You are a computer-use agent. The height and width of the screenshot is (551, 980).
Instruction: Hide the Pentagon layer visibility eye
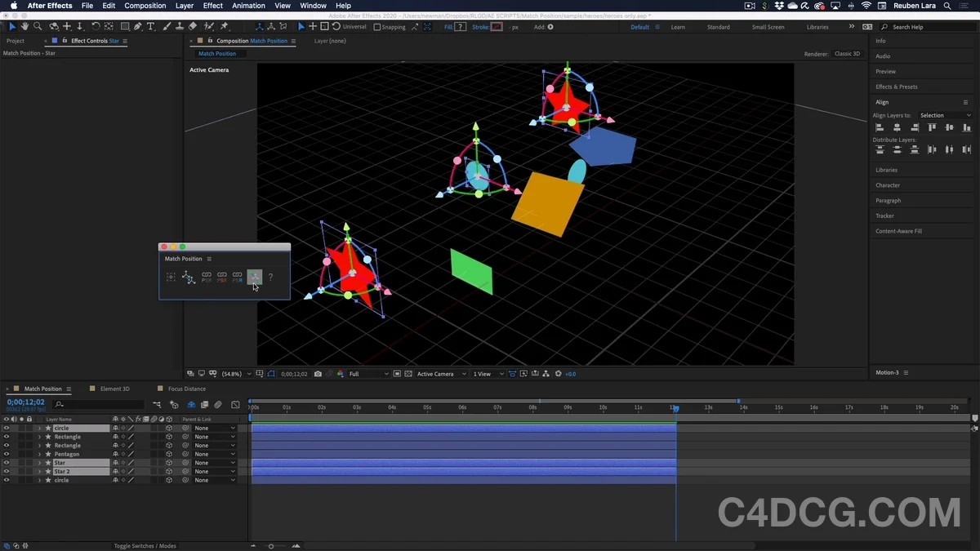point(7,454)
